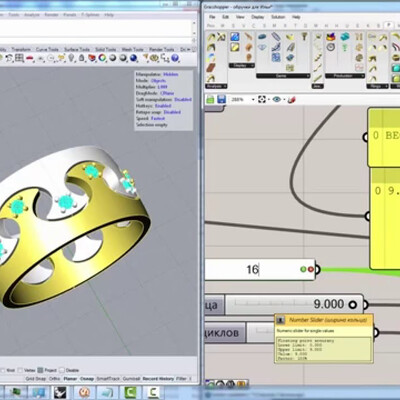The image size is (400, 400).
Task: Switch to the Mesh Tools toolbar tab
Action: coord(132,49)
